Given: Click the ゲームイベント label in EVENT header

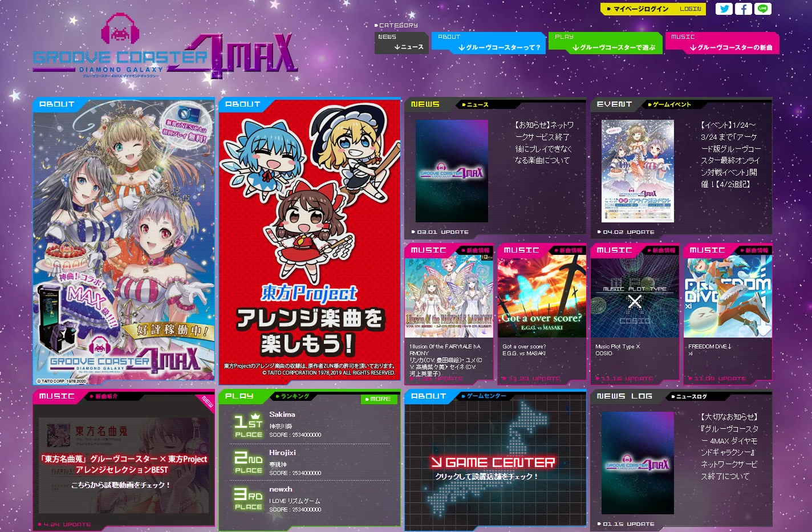Looking at the screenshot, I should pyautogui.click(x=669, y=104).
